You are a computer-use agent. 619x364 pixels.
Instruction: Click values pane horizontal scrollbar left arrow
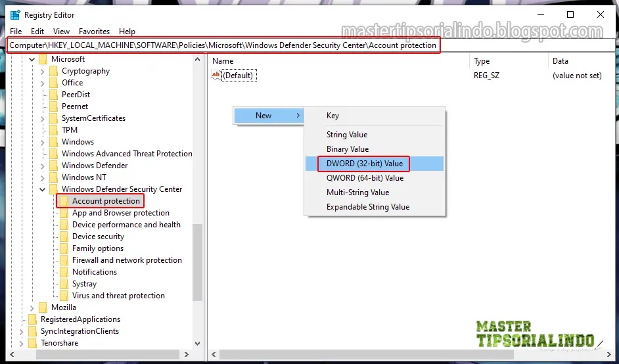[x=214, y=355]
